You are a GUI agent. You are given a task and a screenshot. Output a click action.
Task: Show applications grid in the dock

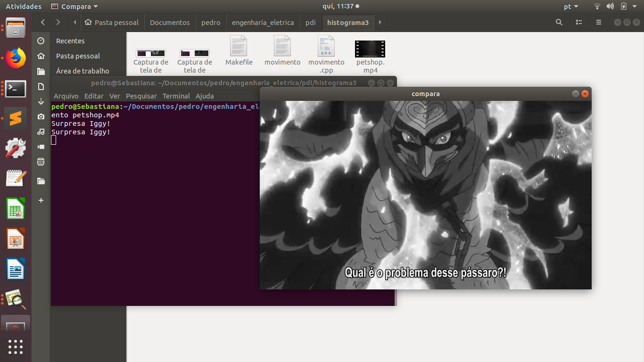tap(16, 346)
